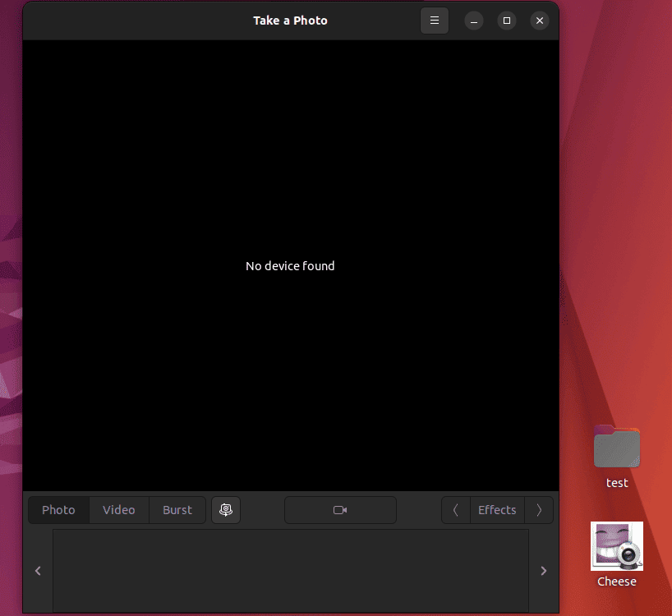Enable Burst mode

(x=177, y=509)
